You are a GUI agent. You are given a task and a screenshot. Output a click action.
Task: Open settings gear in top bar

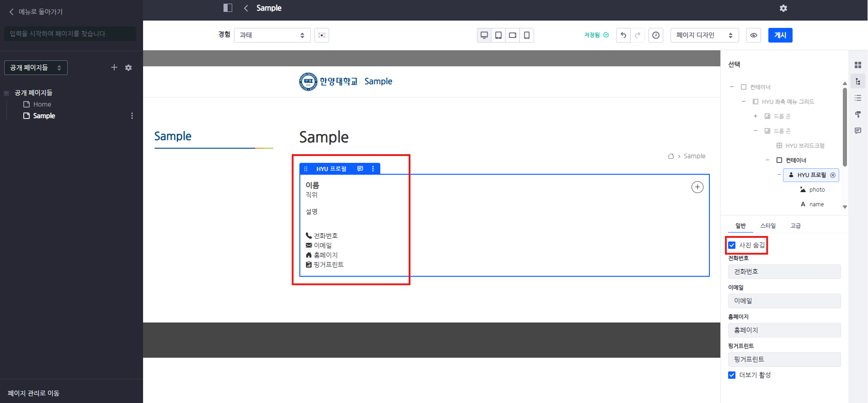click(783, 8)
